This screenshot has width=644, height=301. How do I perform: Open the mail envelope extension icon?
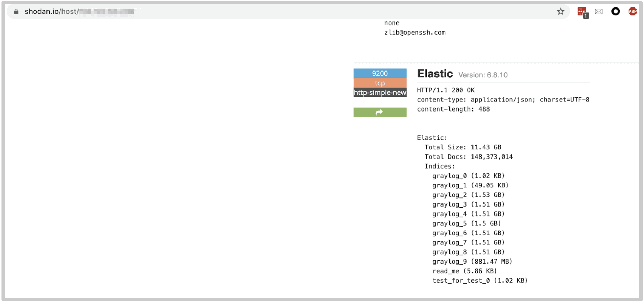pos(599,12)
